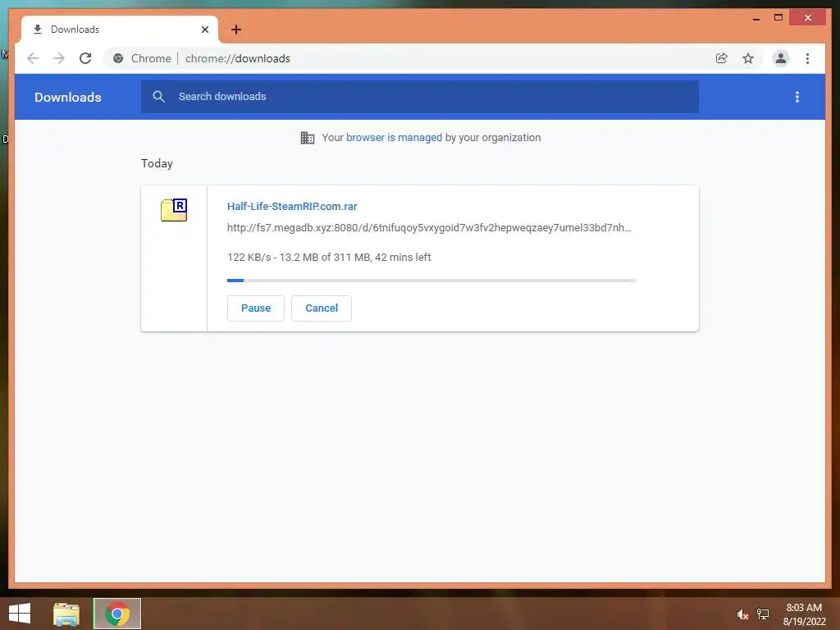
Task: Cancel the Half-Life download
Action: point(322,308)
